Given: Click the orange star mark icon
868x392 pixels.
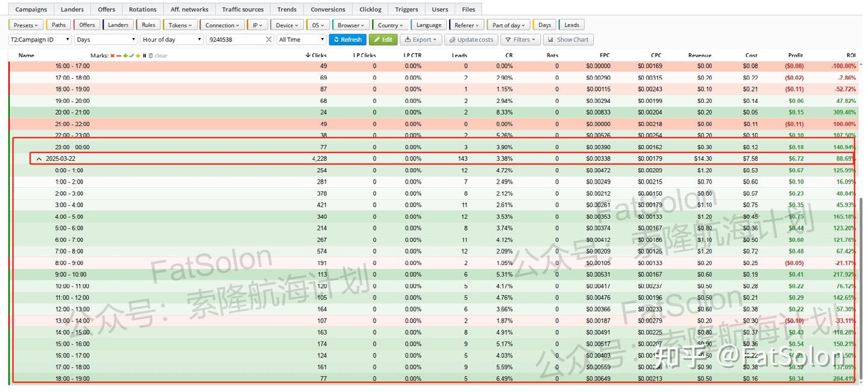Looking at the screenshot, I should pos(138,55).
